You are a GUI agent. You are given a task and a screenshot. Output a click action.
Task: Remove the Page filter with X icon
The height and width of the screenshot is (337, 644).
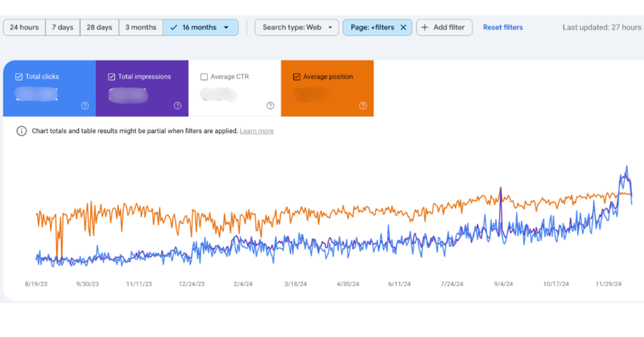403,27
